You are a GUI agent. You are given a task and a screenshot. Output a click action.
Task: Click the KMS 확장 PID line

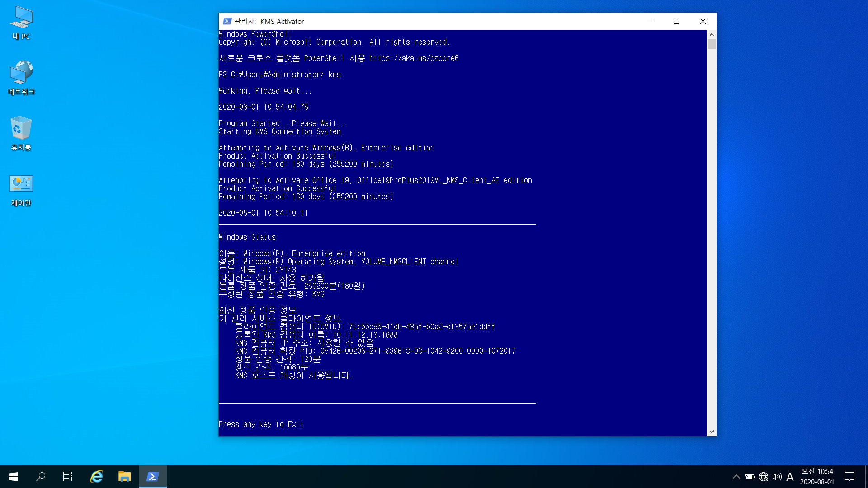(x=375, y=351)
